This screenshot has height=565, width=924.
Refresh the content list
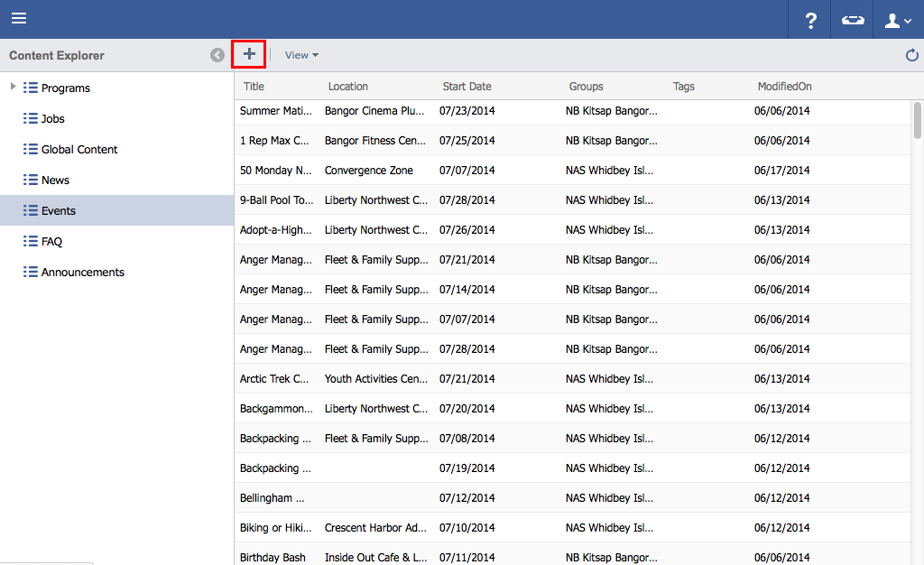pos(911,56)
